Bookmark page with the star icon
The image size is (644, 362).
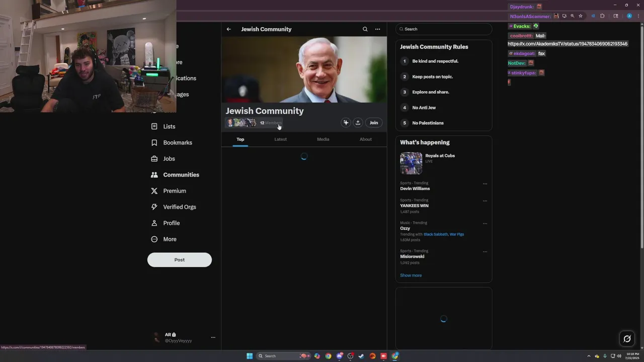[581, 16]
